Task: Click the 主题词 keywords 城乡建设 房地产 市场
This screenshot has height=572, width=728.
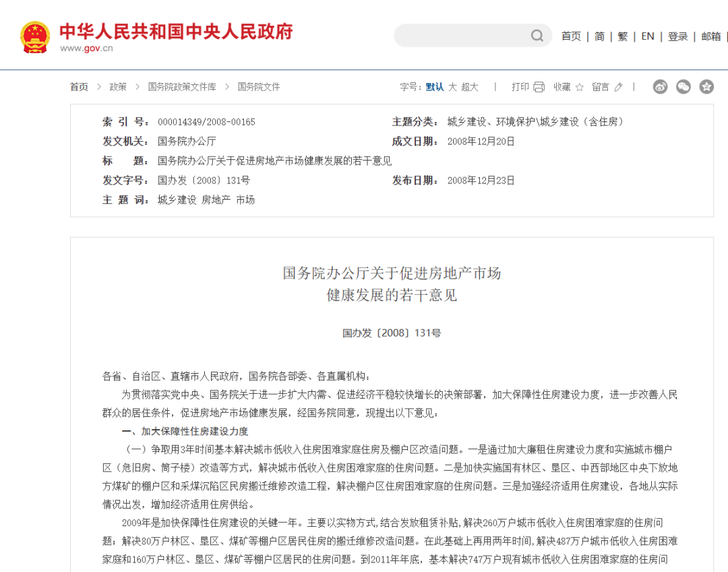Action: (206, 200)
